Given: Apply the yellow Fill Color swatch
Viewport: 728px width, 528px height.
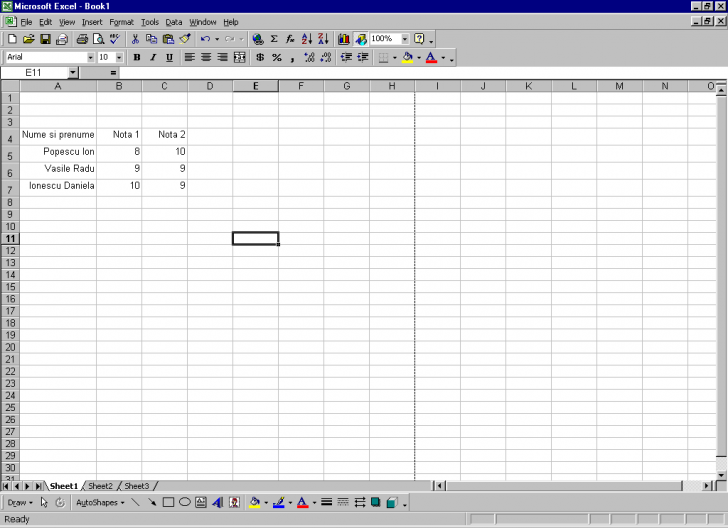Looking at the screenshot, I should point(405,58).
